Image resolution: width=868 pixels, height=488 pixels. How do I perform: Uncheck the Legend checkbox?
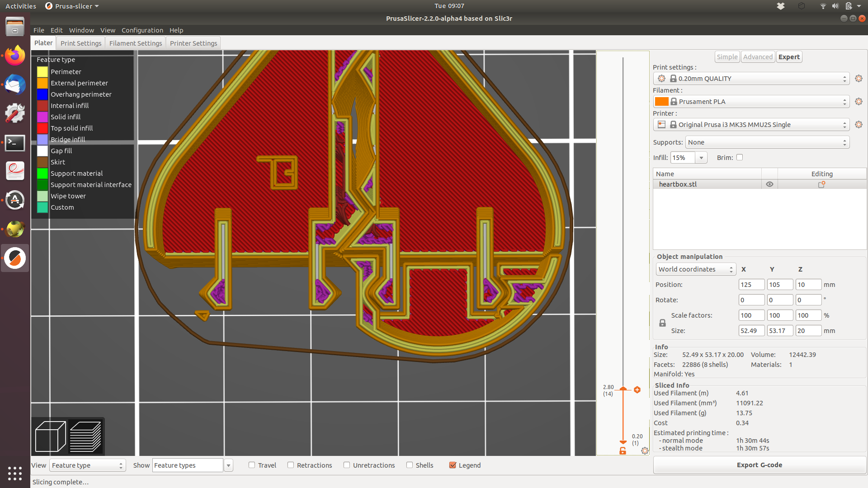pos(453,465)
